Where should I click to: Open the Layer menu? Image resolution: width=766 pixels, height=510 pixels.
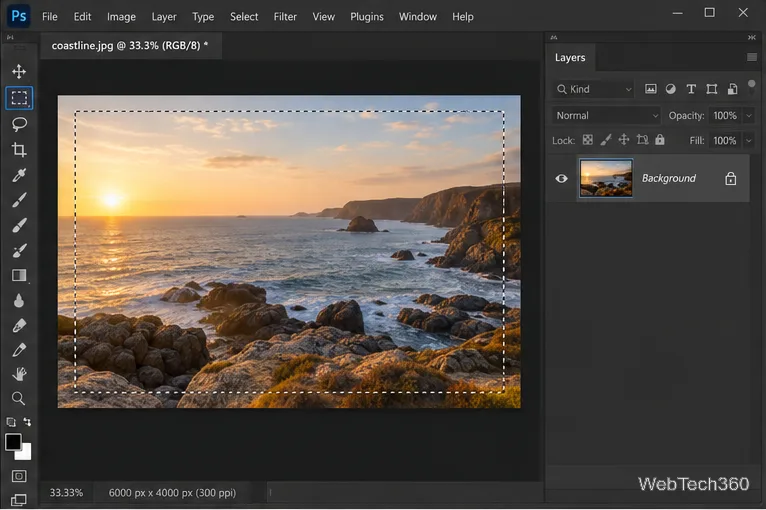coord(164,17)
